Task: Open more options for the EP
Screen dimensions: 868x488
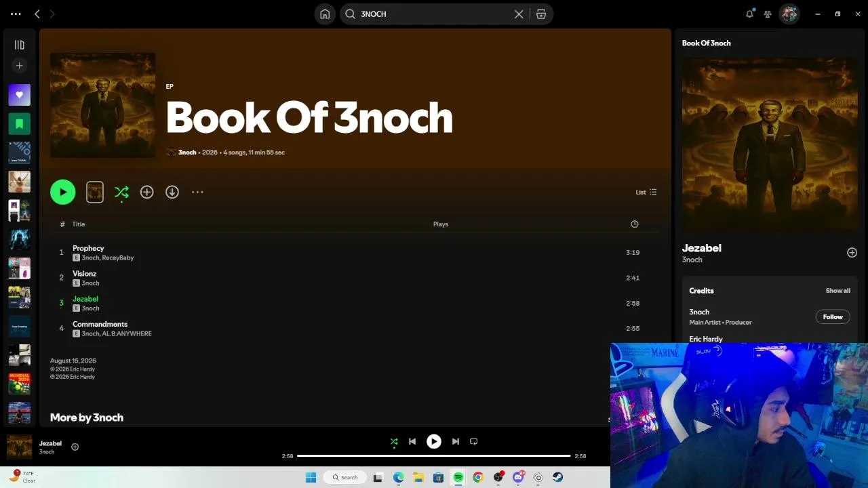Action: pyautogui.click(x=197, y=192)
